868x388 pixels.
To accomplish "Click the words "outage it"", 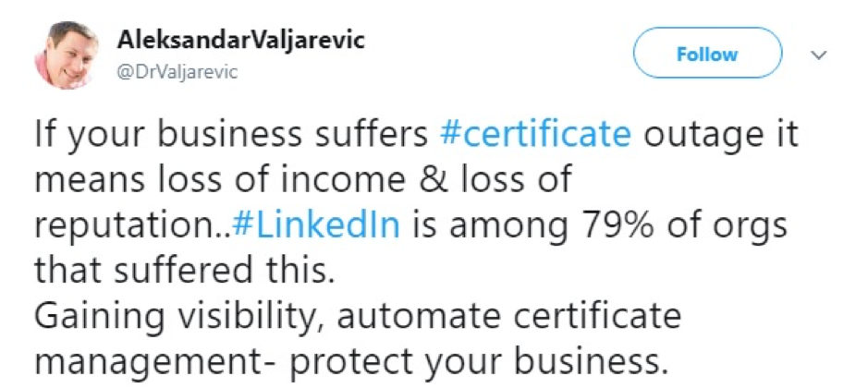I will tap(721, 135).
